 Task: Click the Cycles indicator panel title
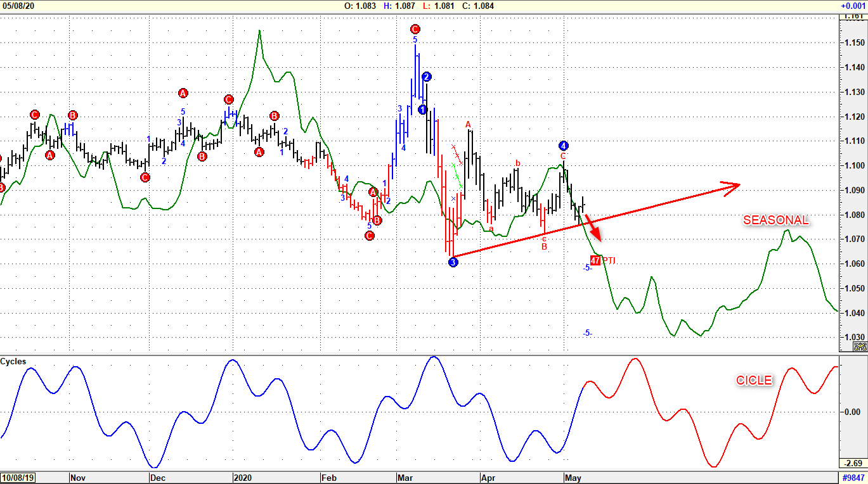(13, 361)
